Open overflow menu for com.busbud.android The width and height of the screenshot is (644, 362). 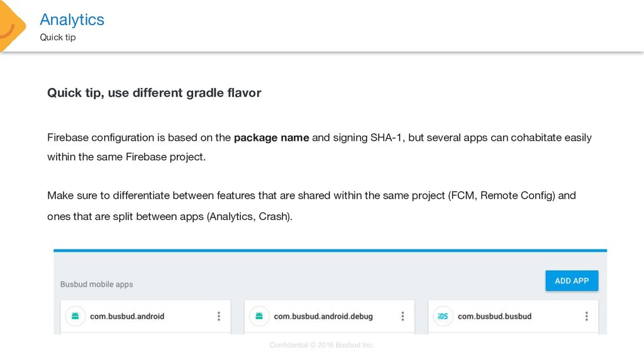[x=218, y=316]
